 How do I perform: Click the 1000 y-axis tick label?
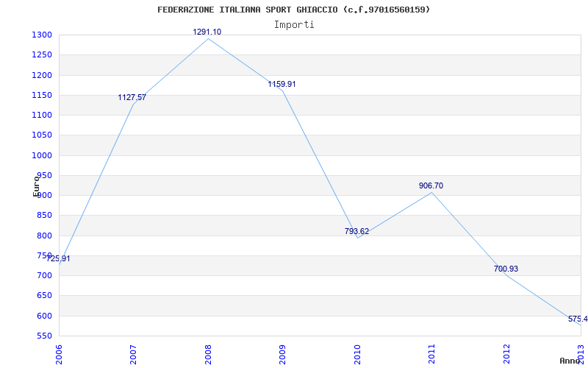click(x=43, y=155)
